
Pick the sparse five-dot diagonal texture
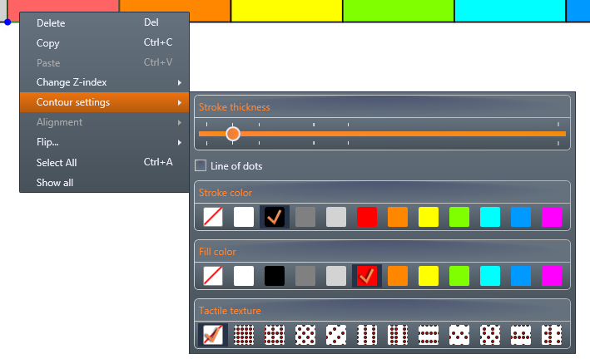(x=336, y=335)
